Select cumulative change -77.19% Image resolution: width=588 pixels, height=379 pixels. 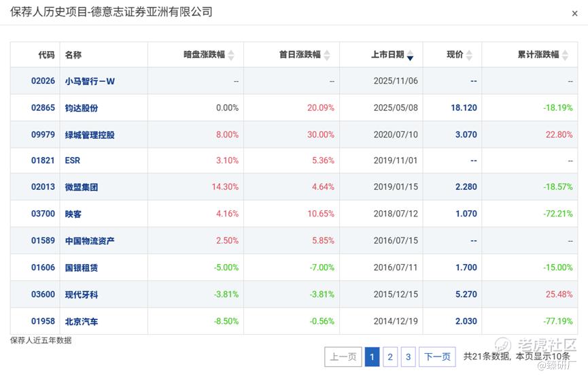(x=558, y=322)
